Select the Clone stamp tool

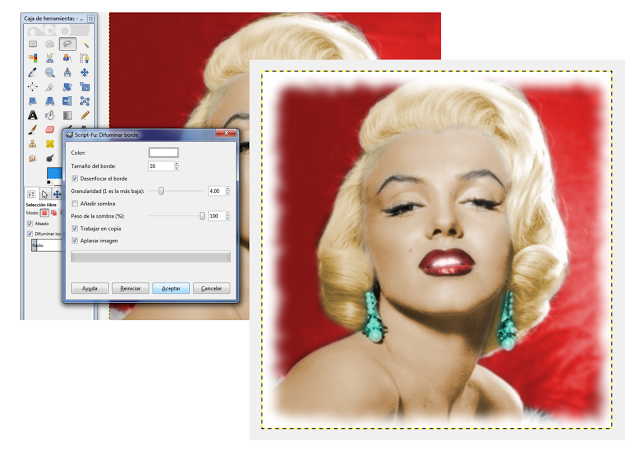[x=33, y=144]
